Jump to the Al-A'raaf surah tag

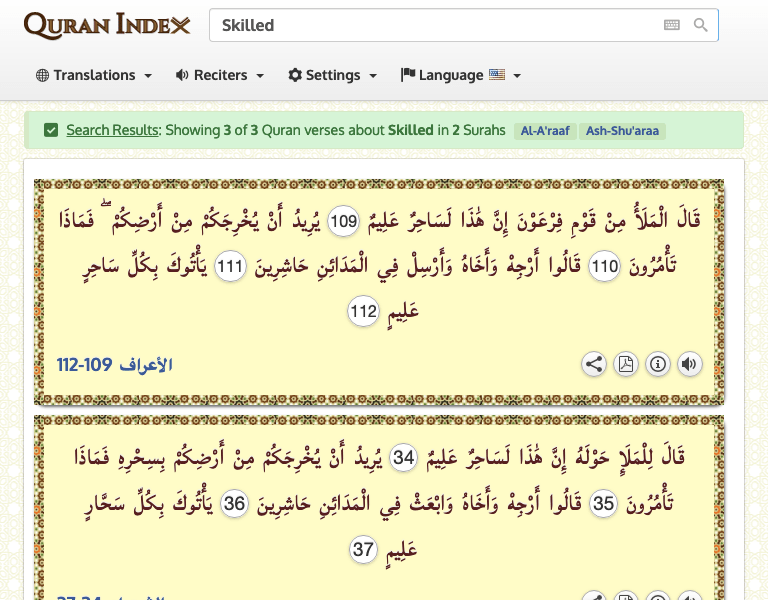tap(545, 131)
